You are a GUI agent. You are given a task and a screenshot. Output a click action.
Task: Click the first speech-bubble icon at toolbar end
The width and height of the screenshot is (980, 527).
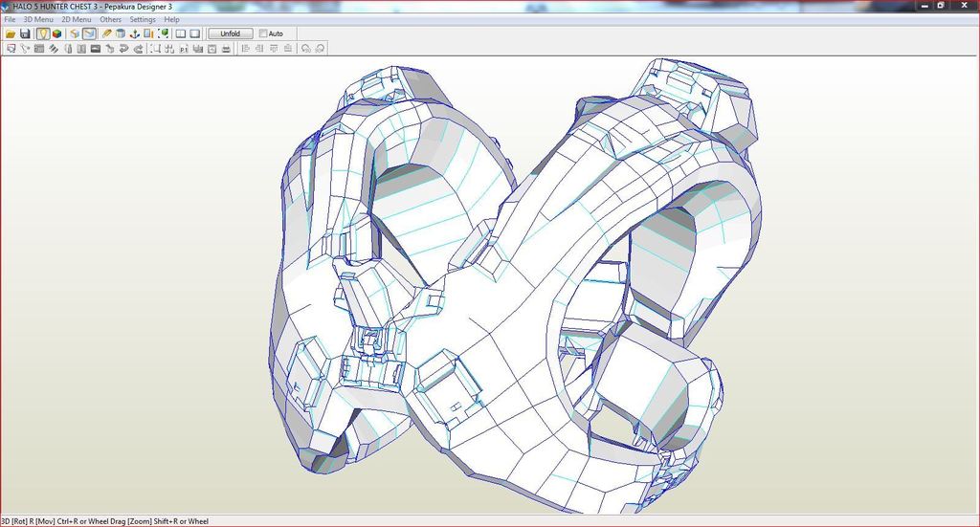pyautogui.click(x=305, y=49)
